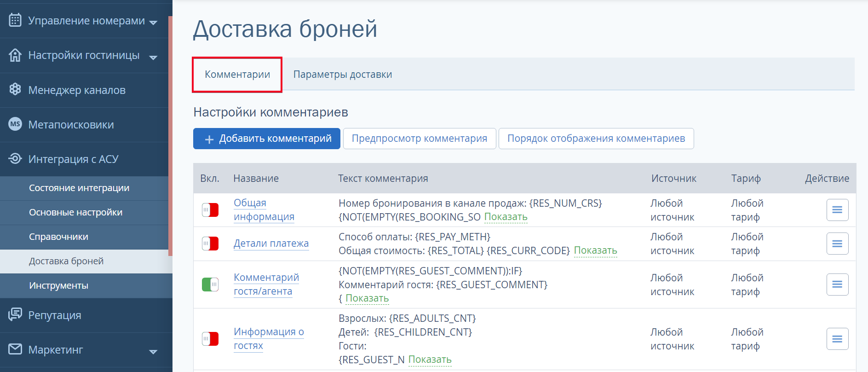The image size is (868, 372).
Task: Open action menu for Общая информация row
Action: tap(837, 210)
